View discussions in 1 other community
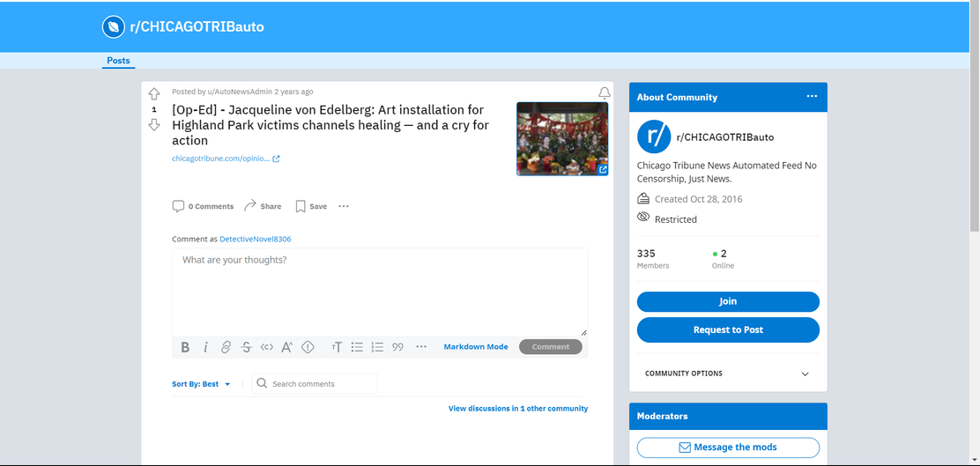This screenshot has height=466, width=980. [x=518, y=409]
